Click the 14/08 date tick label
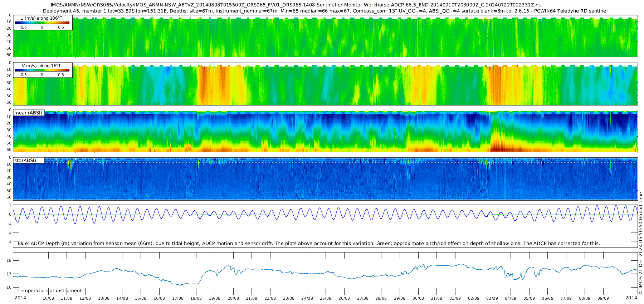 click(122, 298)
